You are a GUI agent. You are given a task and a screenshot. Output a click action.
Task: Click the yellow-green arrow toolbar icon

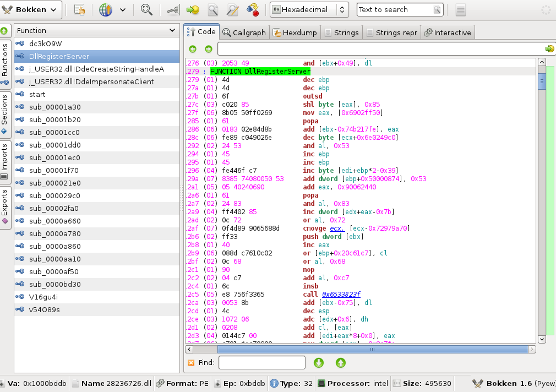193,9
